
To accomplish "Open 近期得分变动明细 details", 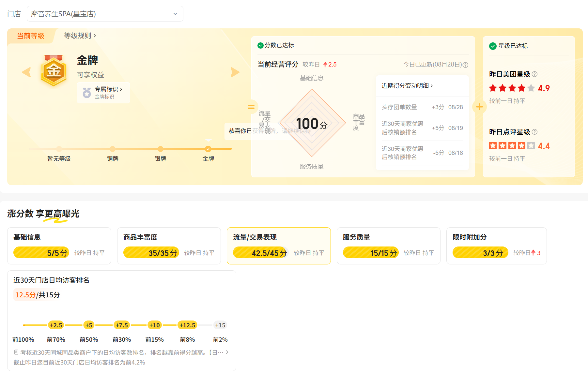I will (x=407, y=85).
